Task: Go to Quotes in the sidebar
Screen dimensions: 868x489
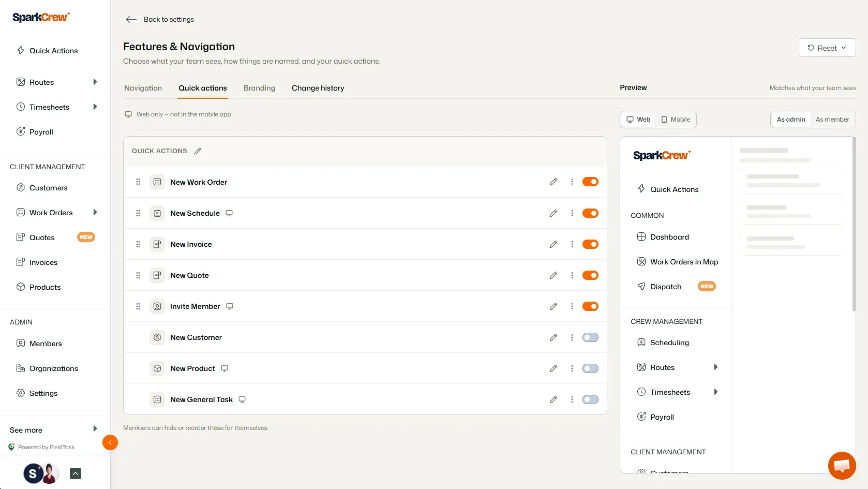Action: 42,238
